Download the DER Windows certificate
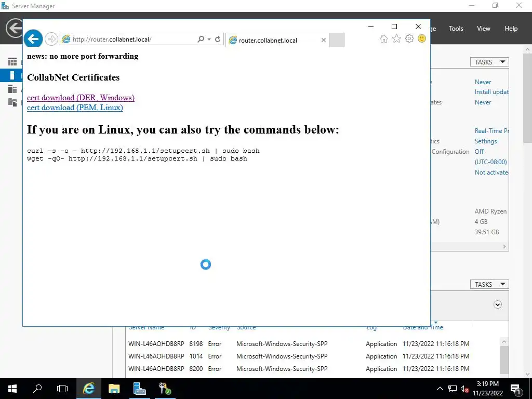The height and width of the screenshot is (399, 532). coord(81,98)
